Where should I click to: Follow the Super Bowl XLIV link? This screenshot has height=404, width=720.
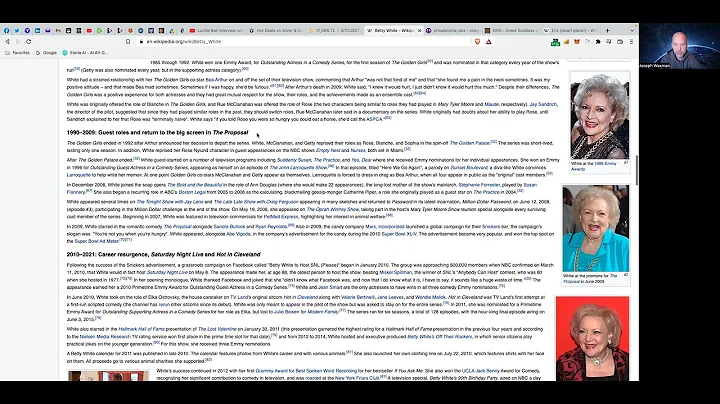(x=399, y=234)
